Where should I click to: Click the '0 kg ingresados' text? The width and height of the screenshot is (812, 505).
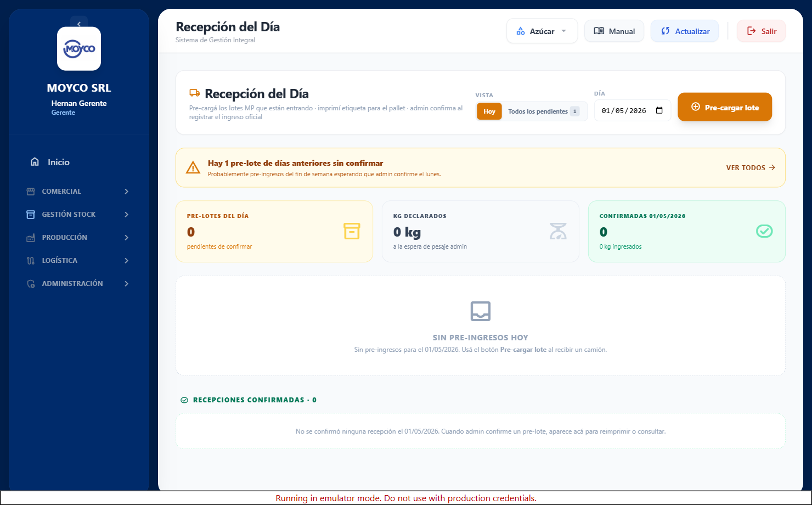621,246
